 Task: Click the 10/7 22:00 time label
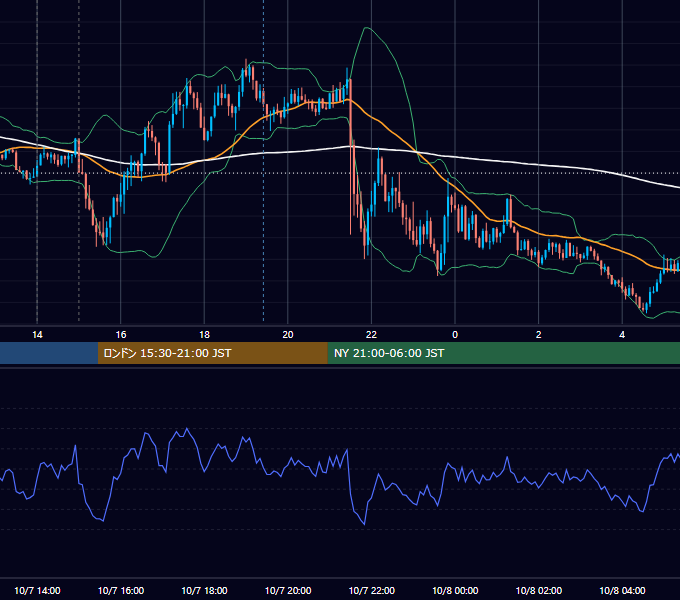tap(372, 590)
